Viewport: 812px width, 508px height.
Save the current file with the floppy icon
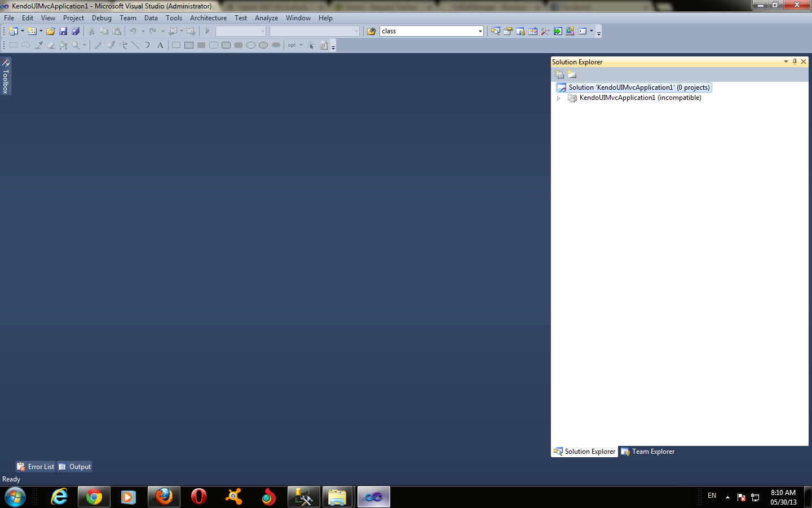tap(63, 31)
